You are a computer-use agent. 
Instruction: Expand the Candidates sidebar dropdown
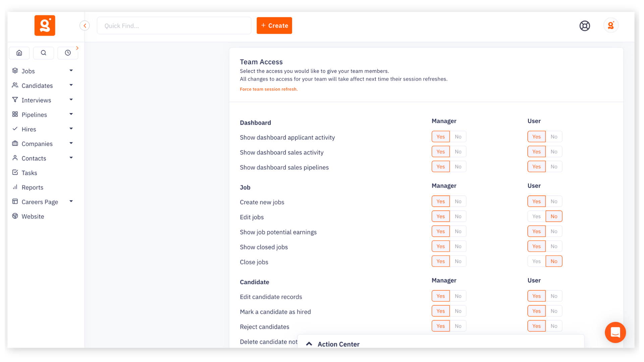pos(71,85)
